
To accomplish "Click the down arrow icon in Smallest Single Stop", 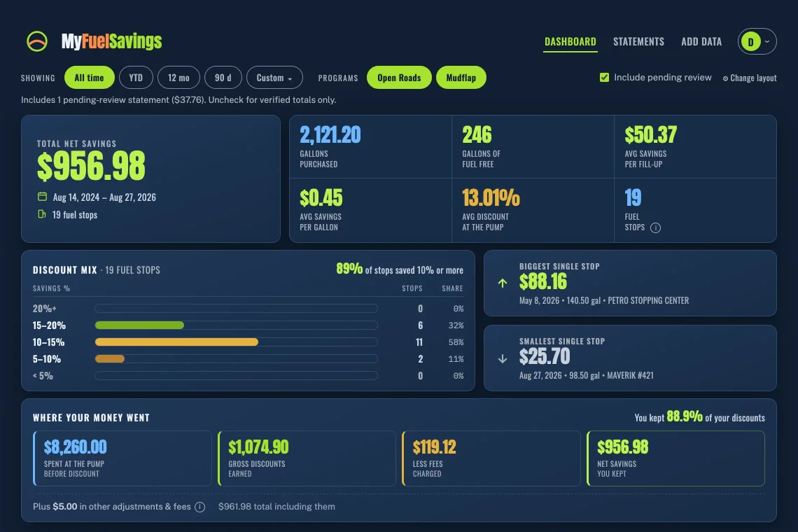I will 503,358.
